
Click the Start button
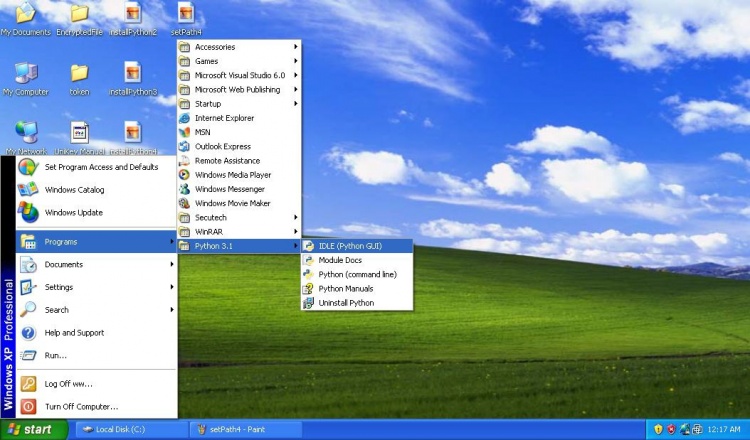click(x=33, y=429)
